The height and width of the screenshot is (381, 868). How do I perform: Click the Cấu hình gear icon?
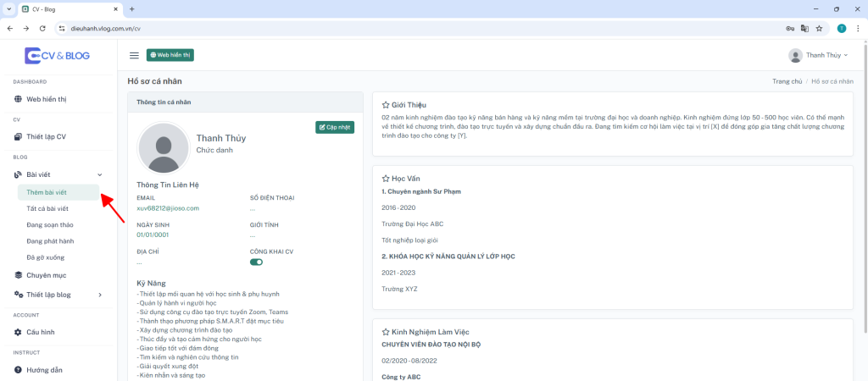coord(18,333)
